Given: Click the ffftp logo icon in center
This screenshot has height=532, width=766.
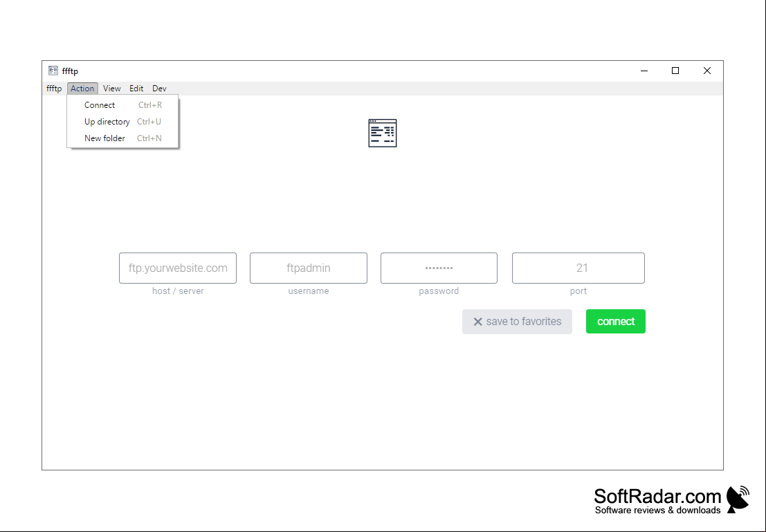Looking at the screenshot, I should click(383, 133).
